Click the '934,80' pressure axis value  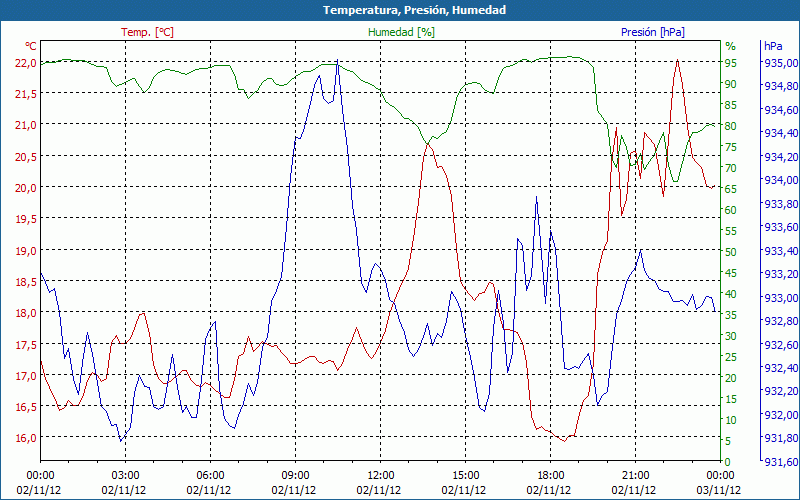tap(781, 86)
